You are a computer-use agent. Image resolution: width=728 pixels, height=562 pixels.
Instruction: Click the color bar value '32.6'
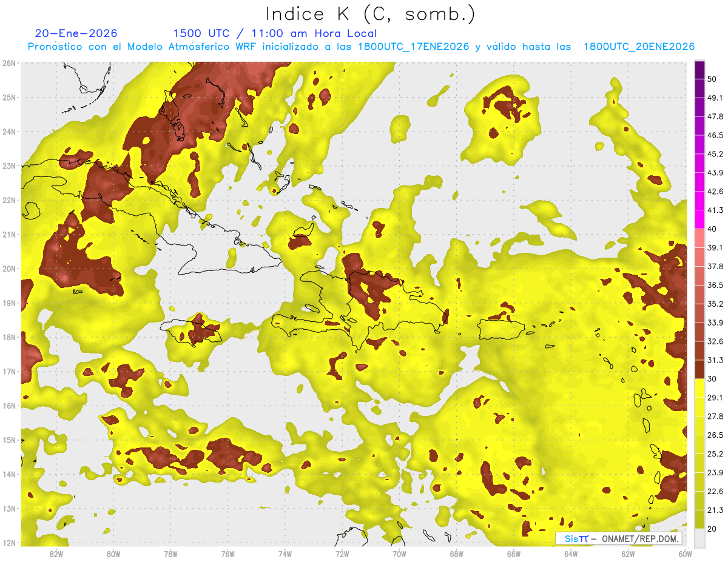click(715, 341)
